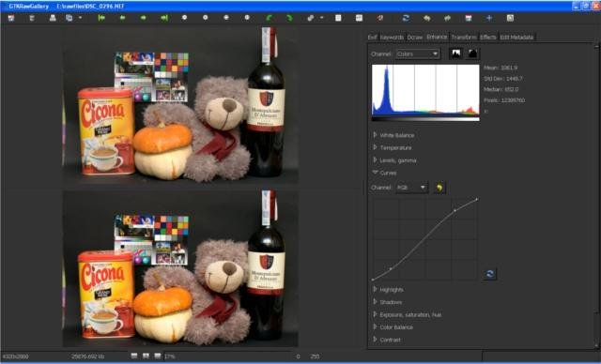Click the chain link toolbar icon
Viewport: 601px width, 364px height.
click(311, 18)
